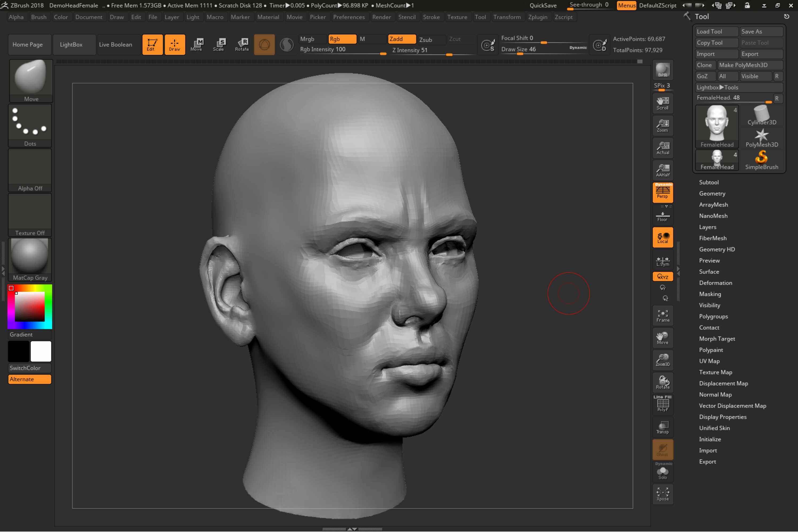Image resolution: width=798 pixels, height=532 pixels.
Task: Click the Xpose icon
Action: click(x=663, y=494)
